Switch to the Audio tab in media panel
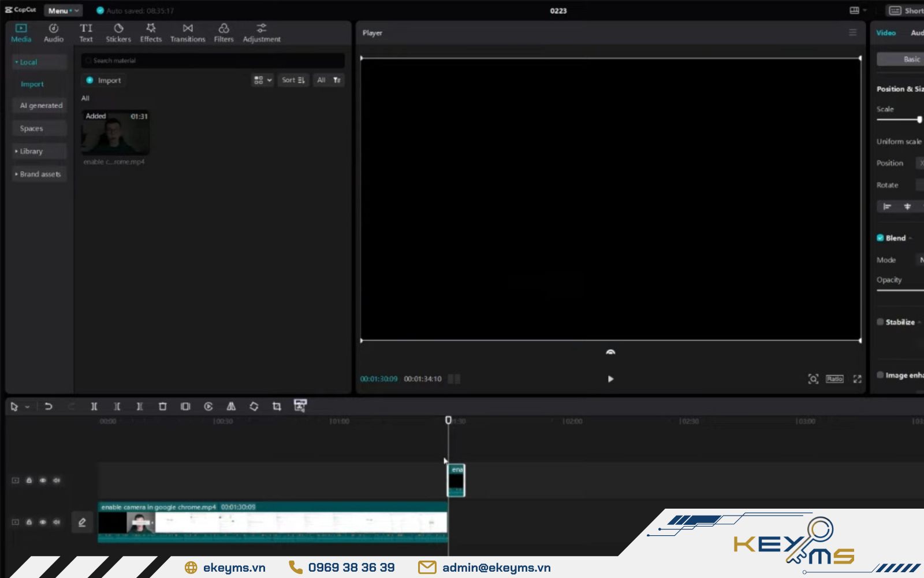 (x=53, y=32)
